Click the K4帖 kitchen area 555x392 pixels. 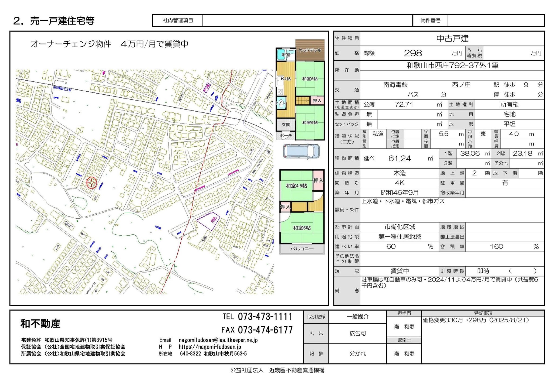[x=286, y=79]
